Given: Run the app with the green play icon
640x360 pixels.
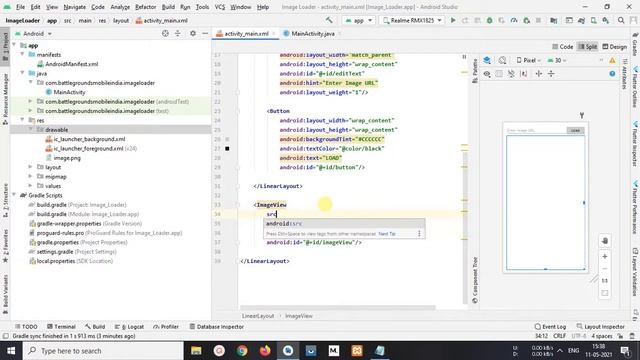Looking at the screenshot, I should pyautogui.click(x=453, y=20).
